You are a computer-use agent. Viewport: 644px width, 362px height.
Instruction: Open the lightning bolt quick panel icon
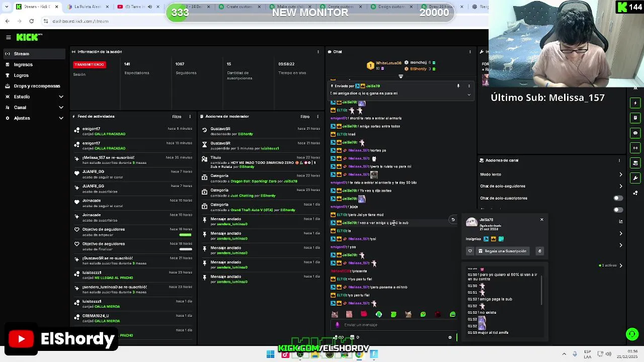point(635,103)
